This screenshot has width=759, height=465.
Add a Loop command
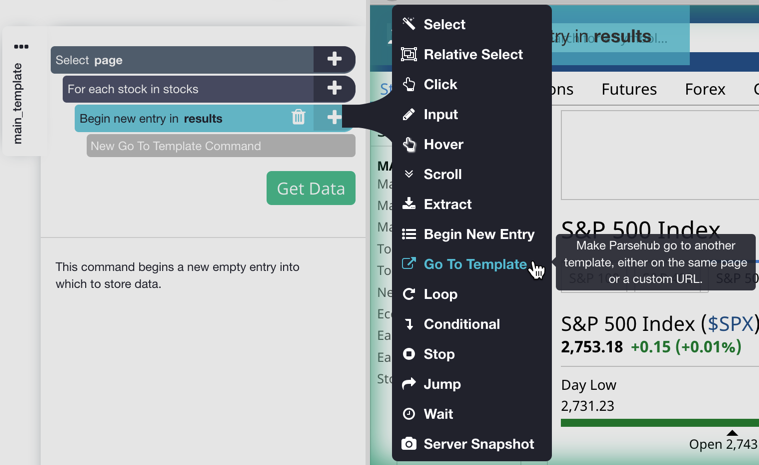click(440, 294)
